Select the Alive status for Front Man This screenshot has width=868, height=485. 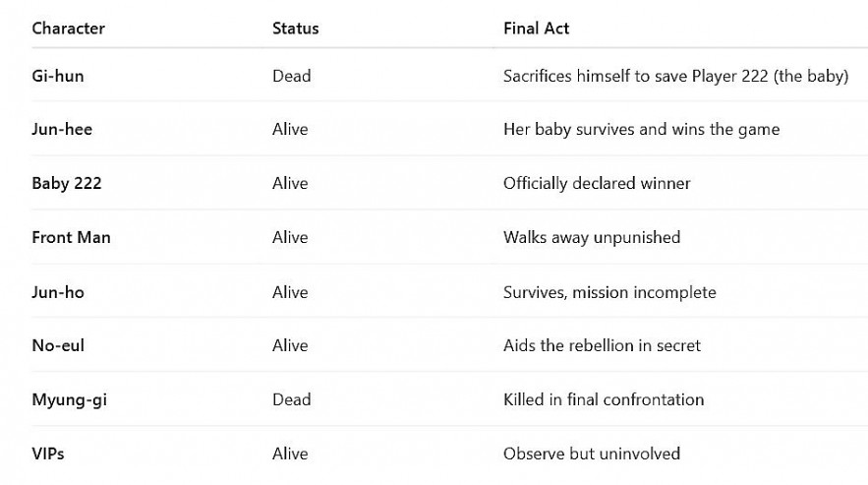tap(290, 237)
